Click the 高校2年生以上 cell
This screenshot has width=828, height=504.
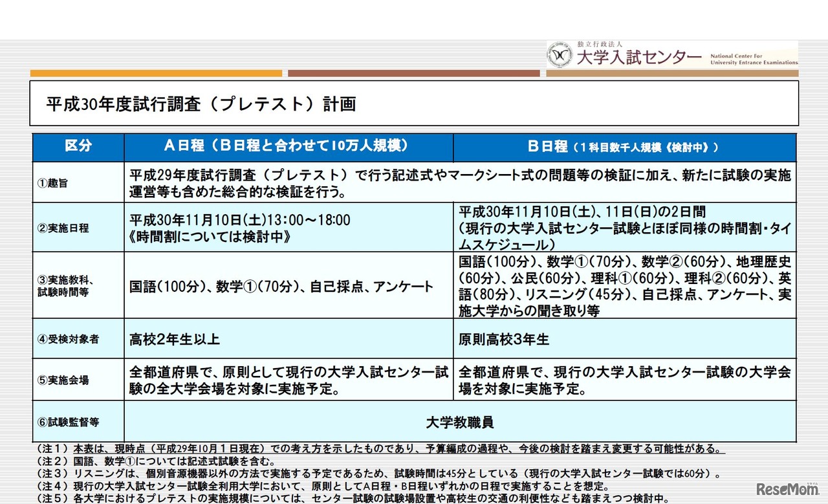coord(289,338)
